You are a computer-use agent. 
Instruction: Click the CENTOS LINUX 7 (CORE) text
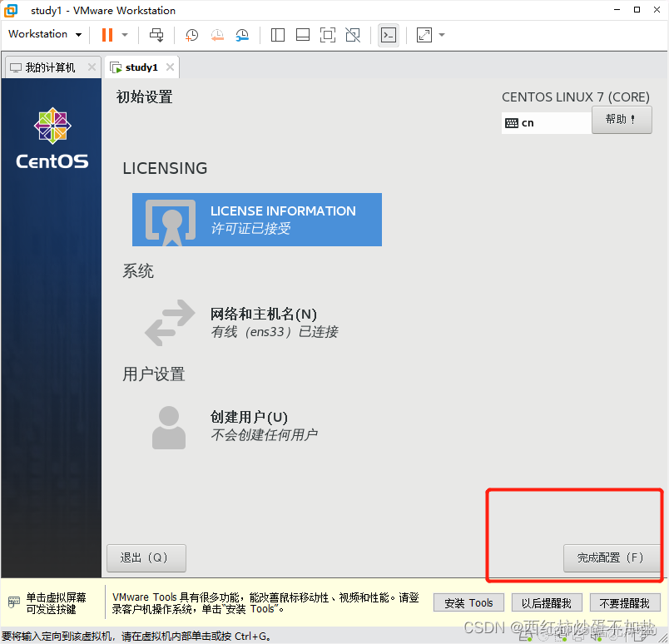(x=576, y=97)
